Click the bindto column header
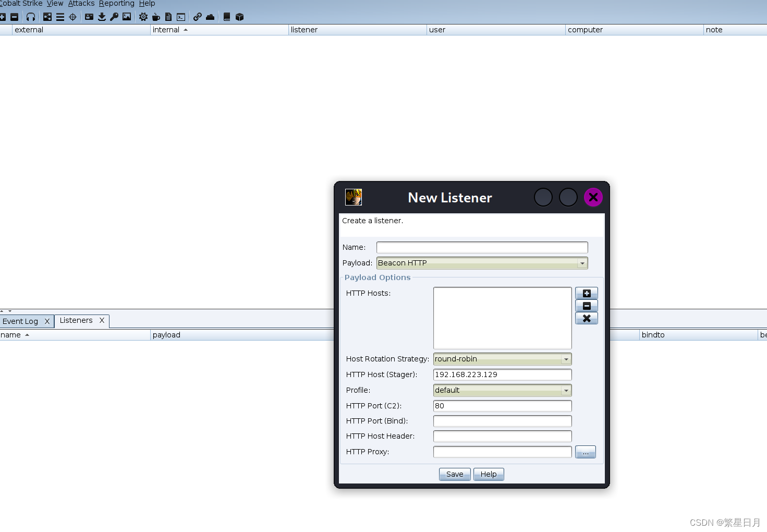Viewport: 767px width, 532px height. coord(699,335)
